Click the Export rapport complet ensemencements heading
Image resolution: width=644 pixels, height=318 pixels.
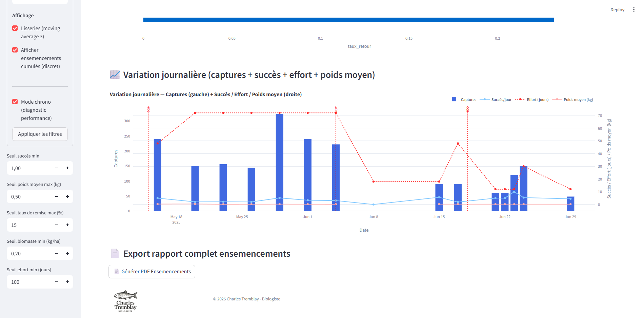pos(207,254)
